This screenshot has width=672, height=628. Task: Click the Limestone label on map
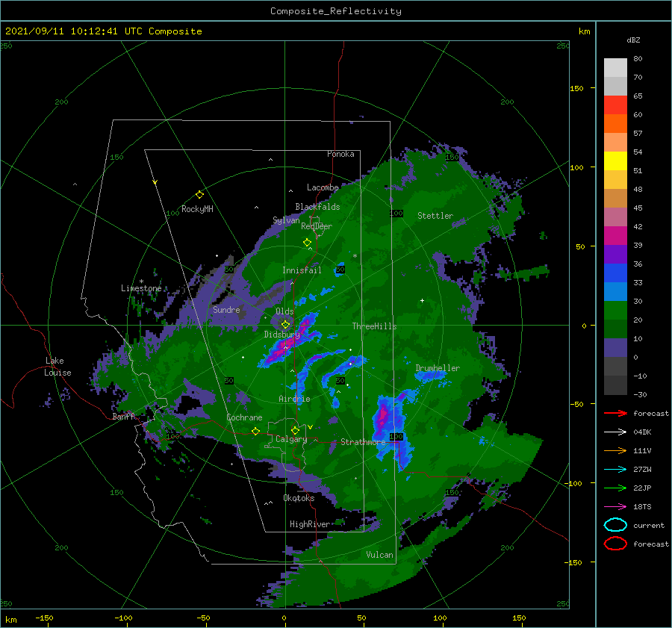pyautogui.click(x=141, y=288)
